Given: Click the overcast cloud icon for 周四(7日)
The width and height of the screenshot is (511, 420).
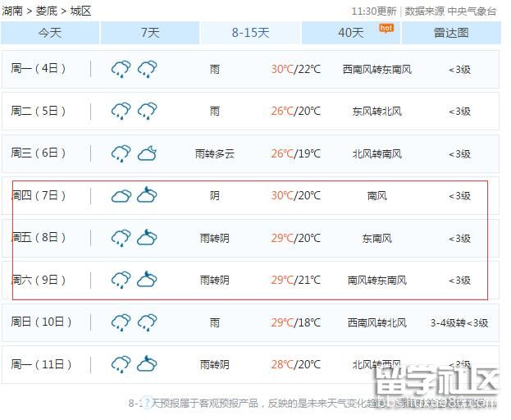Looking at the screenshot, I should [121, 195].
